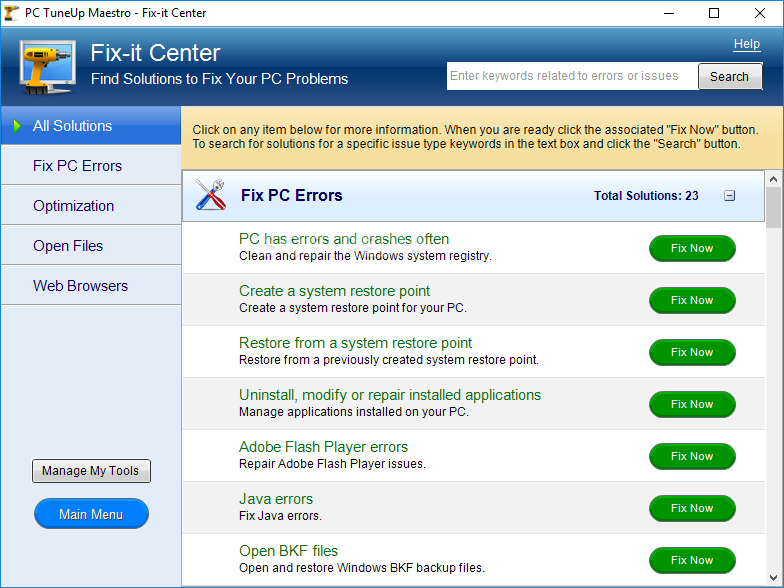The width and height of the screenshot is (784, 588).
Task: Click 'Clean and repair the Windows system registry.'
Action: [x=366, y=256]
